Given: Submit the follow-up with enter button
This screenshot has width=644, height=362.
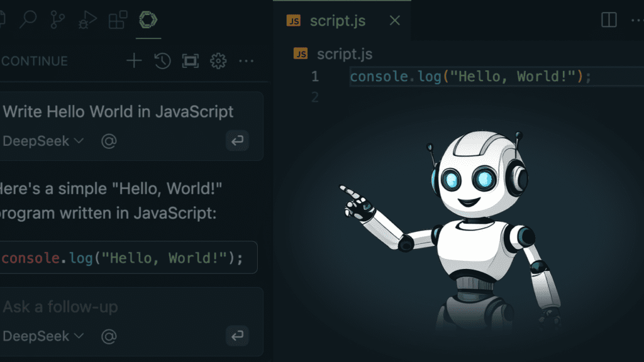Looking at the screenshot, I should pos(237,336).
